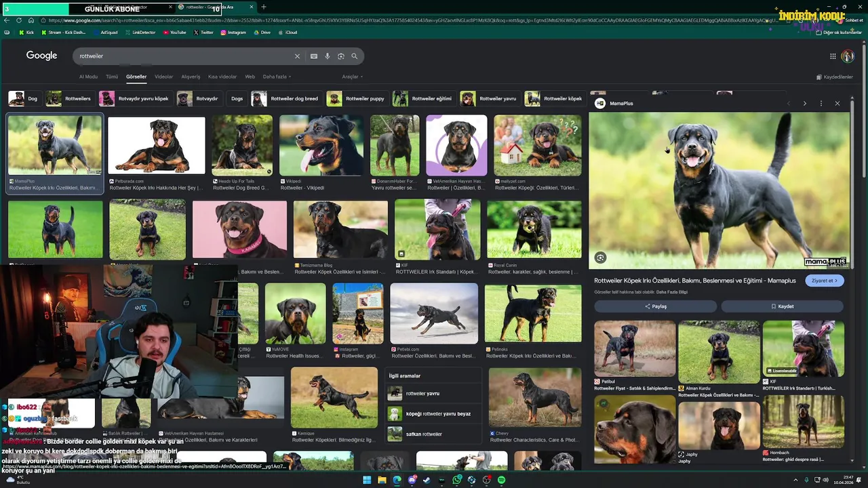This screenshot has height=488, width=868.
Task: Expand the Araçlar tools dropdown
Action: coord(352,77)
